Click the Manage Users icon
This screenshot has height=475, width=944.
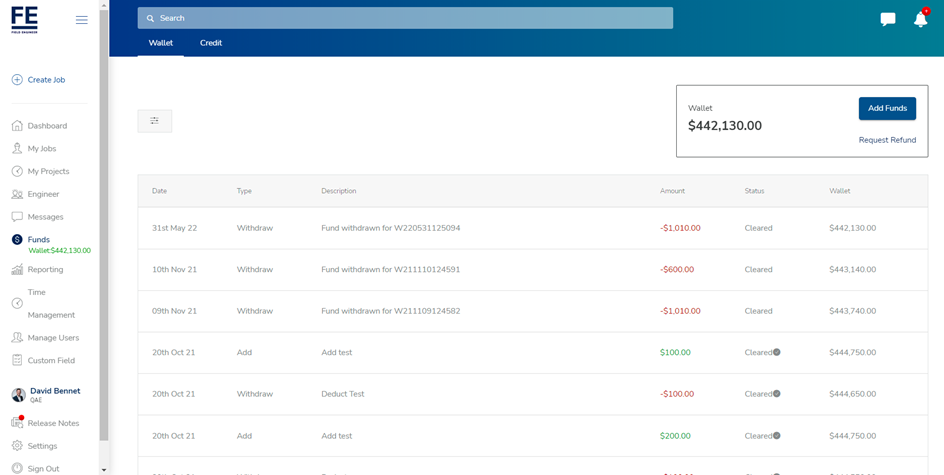tap(17, 338)
